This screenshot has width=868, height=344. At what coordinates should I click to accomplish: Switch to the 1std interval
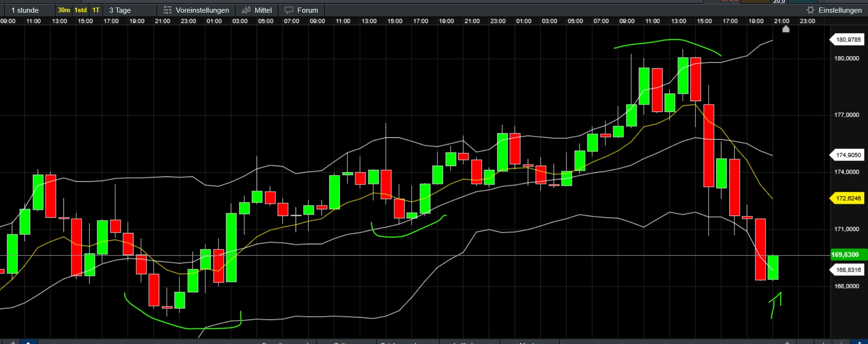[x=81, y=10]
